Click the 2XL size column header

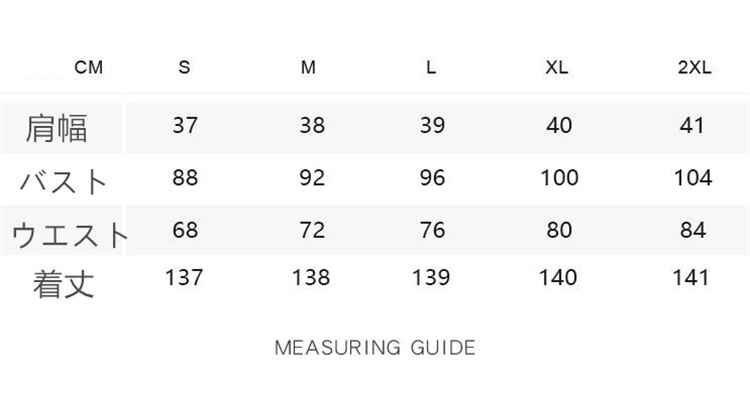tap(693, 68)
